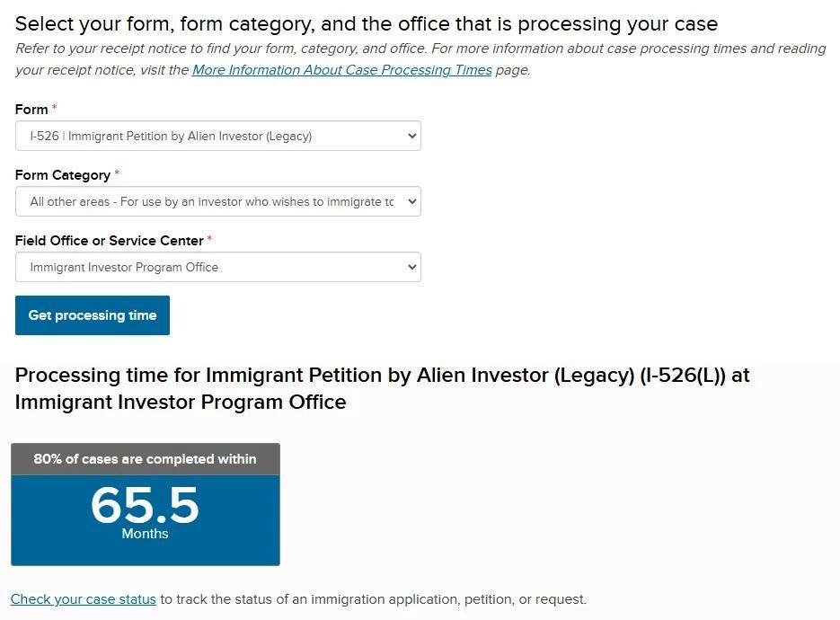Expand the Field Office or Service Center dropdown

(207, 268)
